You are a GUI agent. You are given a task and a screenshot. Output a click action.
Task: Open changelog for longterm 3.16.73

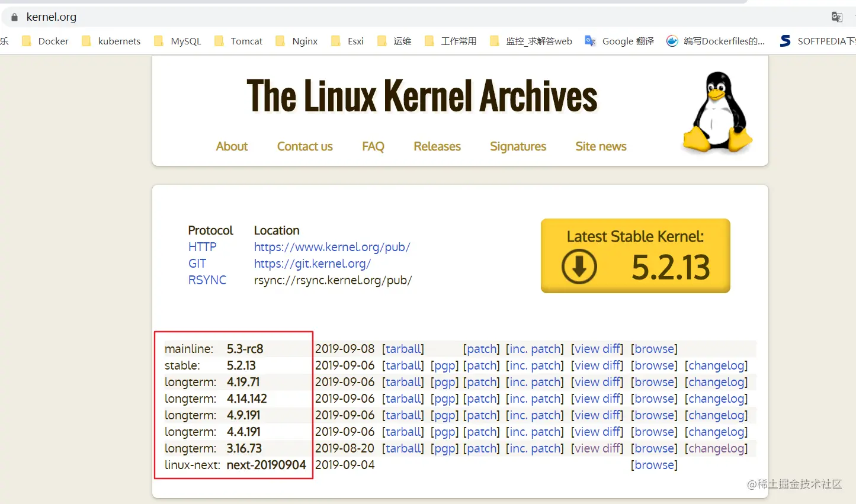pyautogui.click(x=716, y=448)
